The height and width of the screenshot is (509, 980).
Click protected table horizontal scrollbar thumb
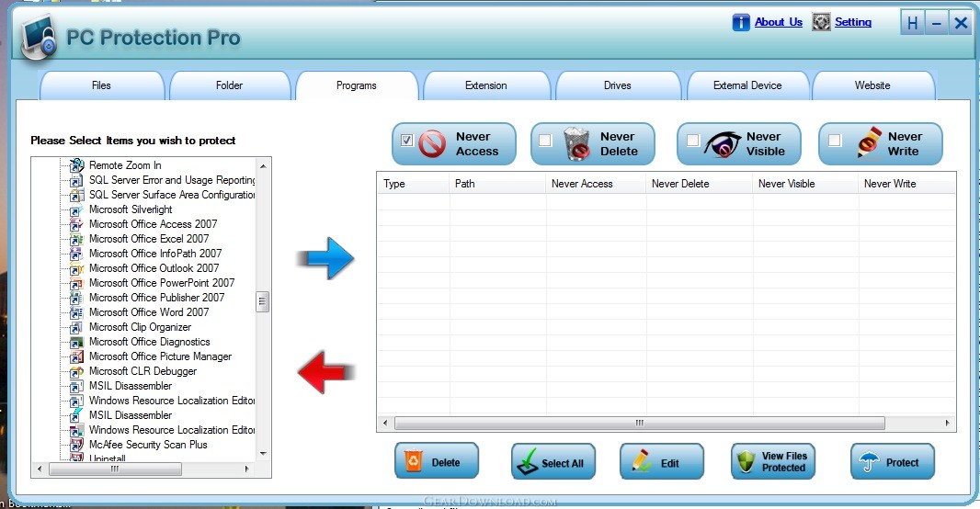pyautogui.click(x=639, y=423)
